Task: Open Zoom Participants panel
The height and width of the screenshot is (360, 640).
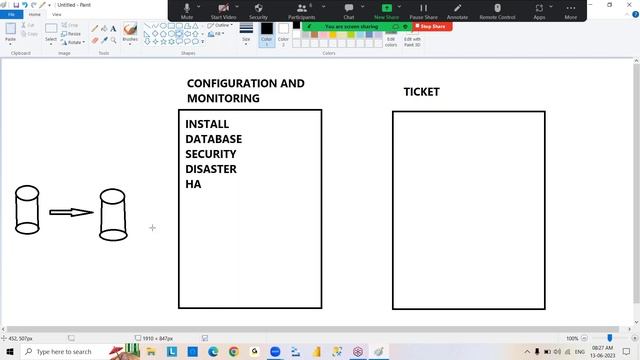Action: pos(302,11)
